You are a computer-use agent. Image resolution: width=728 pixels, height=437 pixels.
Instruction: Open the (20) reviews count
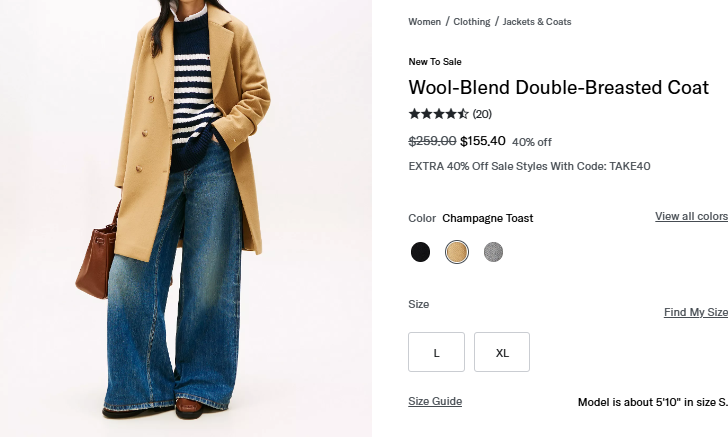(482, 114)
